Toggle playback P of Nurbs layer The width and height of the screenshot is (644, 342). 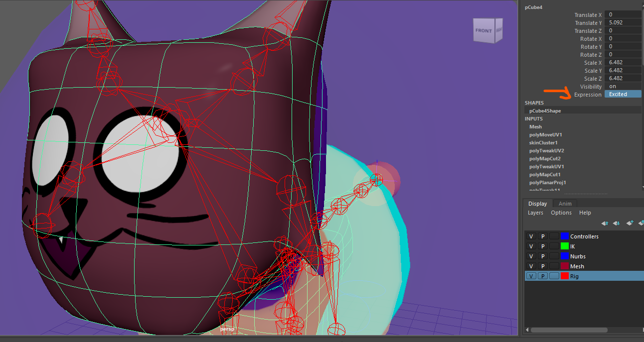pyautogui.click(x=542, y=256)
